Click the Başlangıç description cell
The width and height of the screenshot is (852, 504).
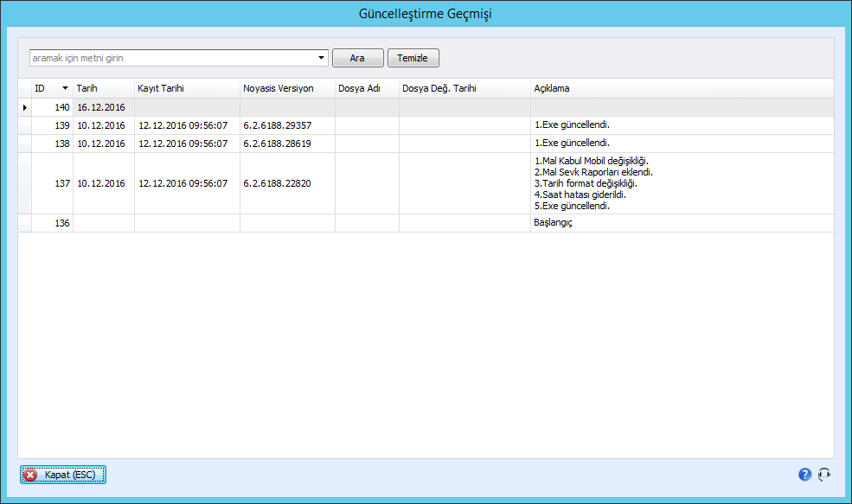(682, 223)
